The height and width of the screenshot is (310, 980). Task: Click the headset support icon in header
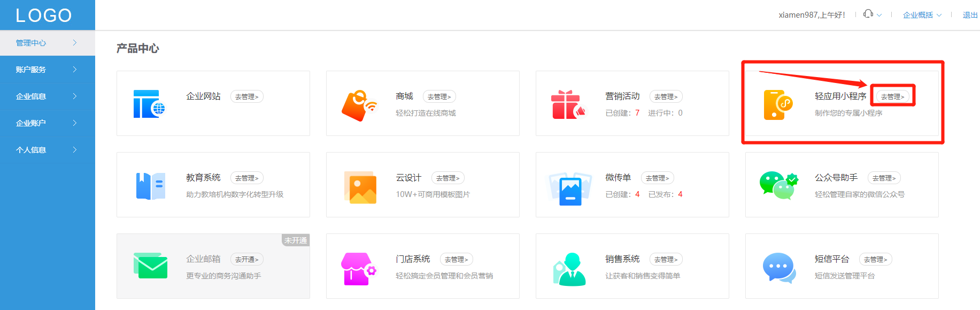pyautogui.click(x=868, y=14)
